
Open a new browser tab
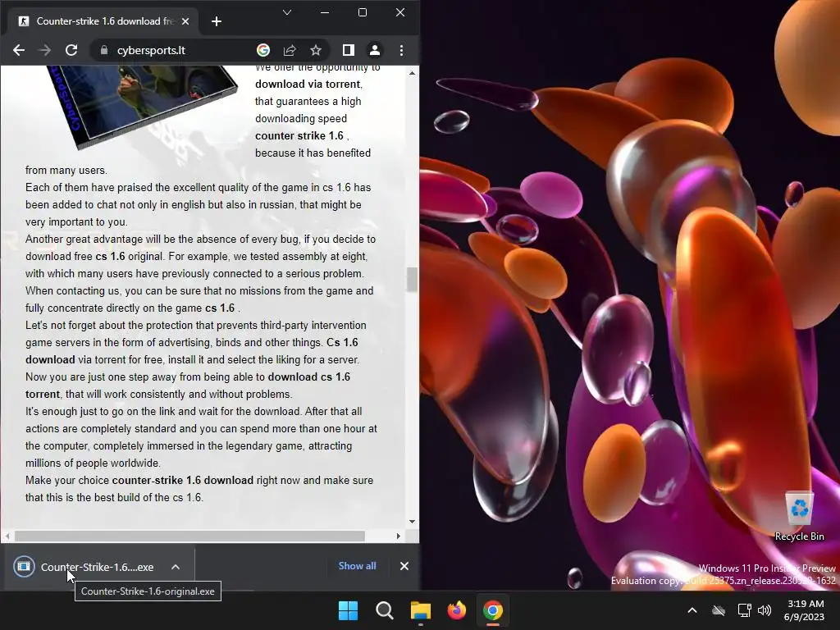pos(217,21)
